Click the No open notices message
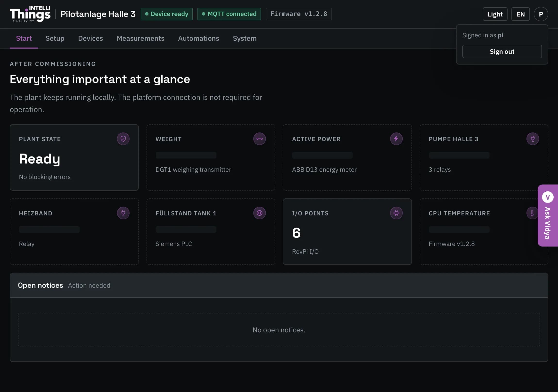Viewport: 558px width, 392px height. coord(279,330)
